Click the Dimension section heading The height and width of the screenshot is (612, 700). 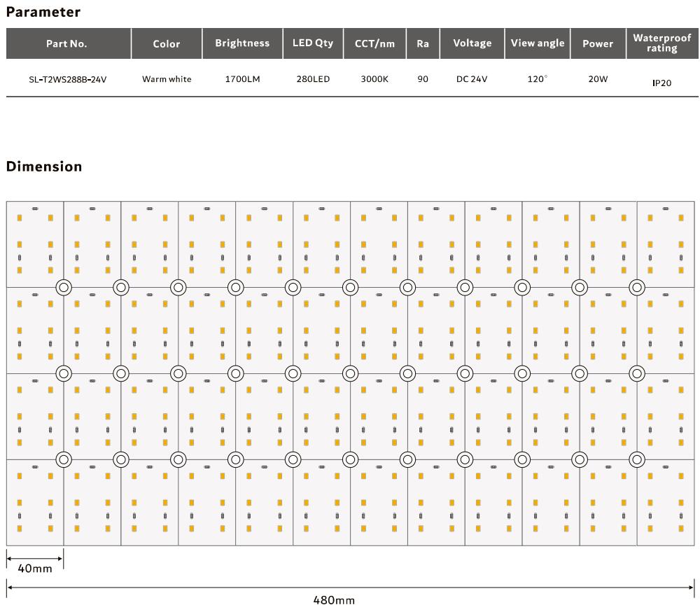(44, 167)
